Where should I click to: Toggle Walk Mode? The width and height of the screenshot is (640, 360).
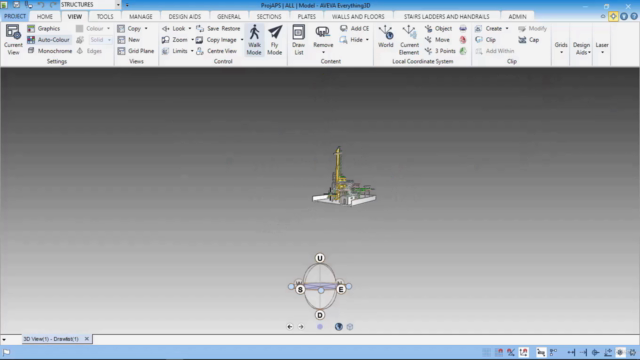254,40
